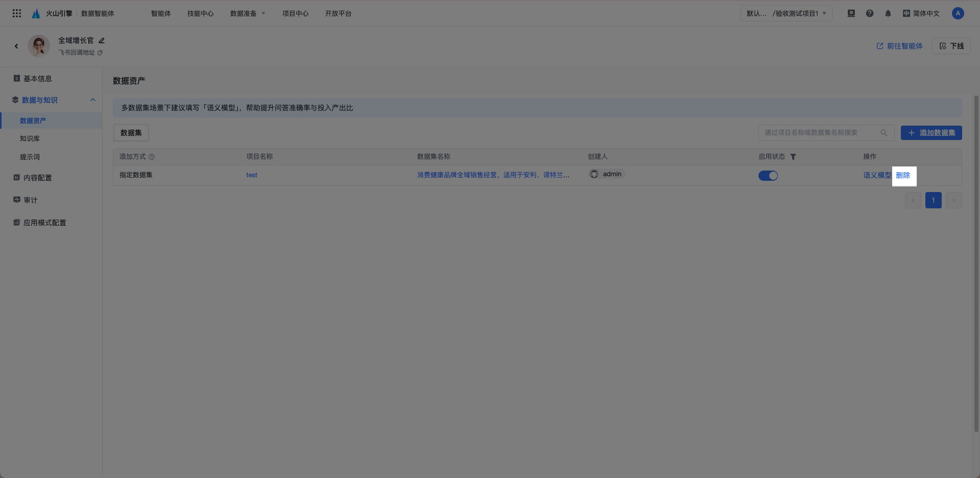Collapse the 数据与知识 sidebar section

point(93,100)
